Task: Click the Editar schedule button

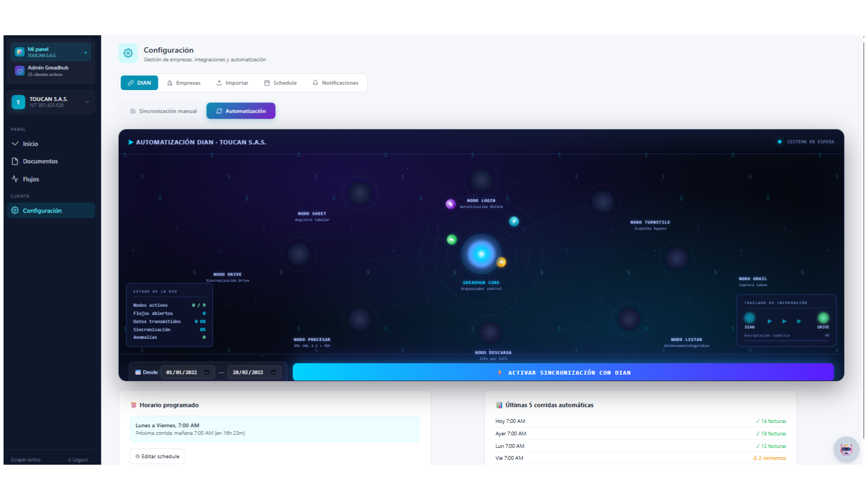Action: (x=157, y=457)
